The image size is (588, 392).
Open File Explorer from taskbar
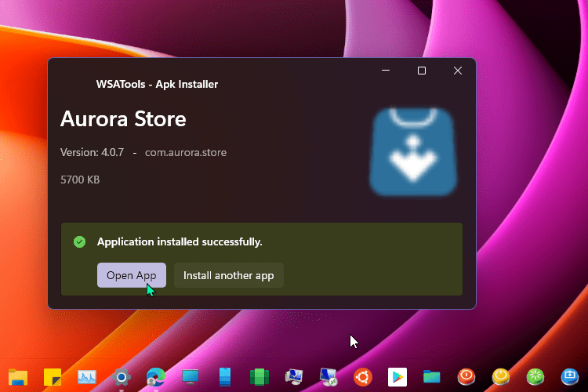point(18,376)
